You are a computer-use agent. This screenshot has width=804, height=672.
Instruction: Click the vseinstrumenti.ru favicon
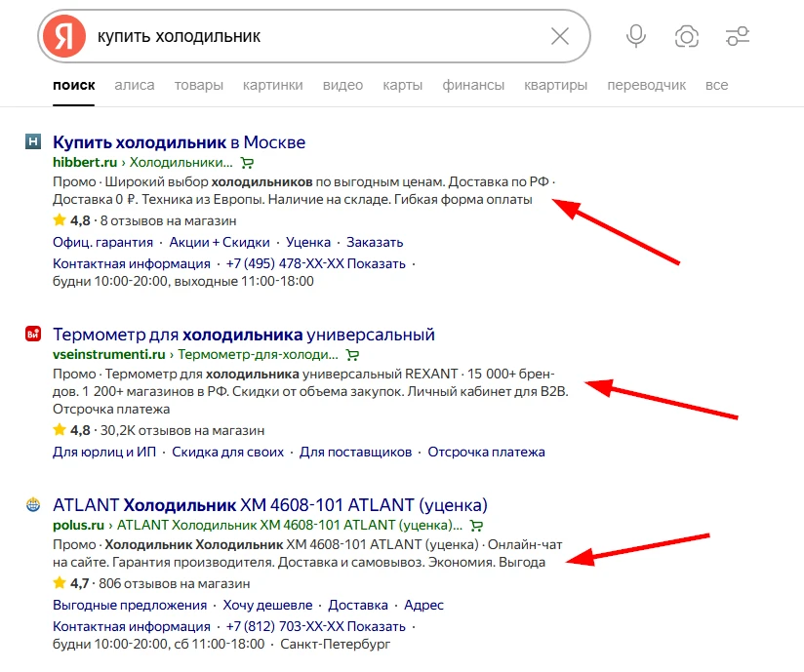pyautogui.click(x=32, y=335)
